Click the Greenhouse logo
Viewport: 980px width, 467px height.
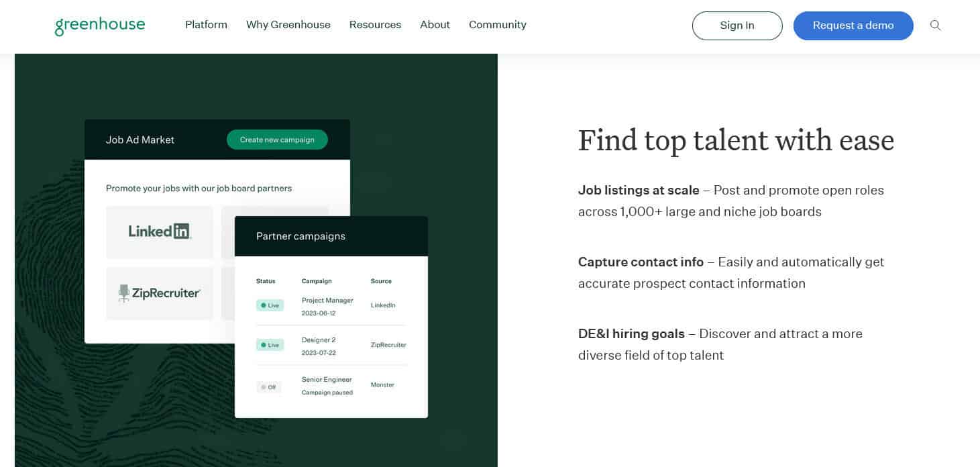click(x=100, y=25)
